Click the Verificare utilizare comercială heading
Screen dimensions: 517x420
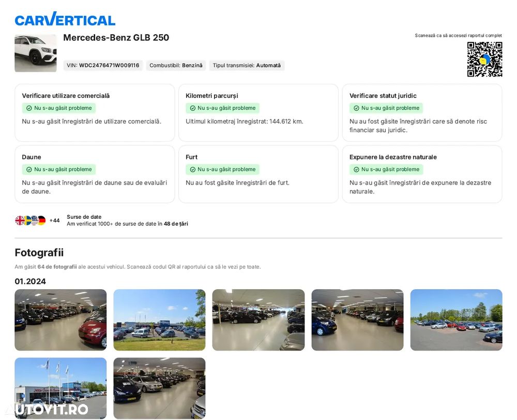(66, 96)
